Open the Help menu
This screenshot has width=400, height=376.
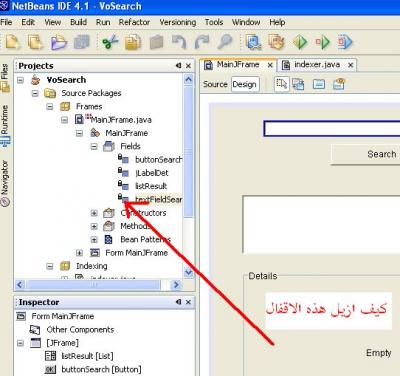(277, 22)
